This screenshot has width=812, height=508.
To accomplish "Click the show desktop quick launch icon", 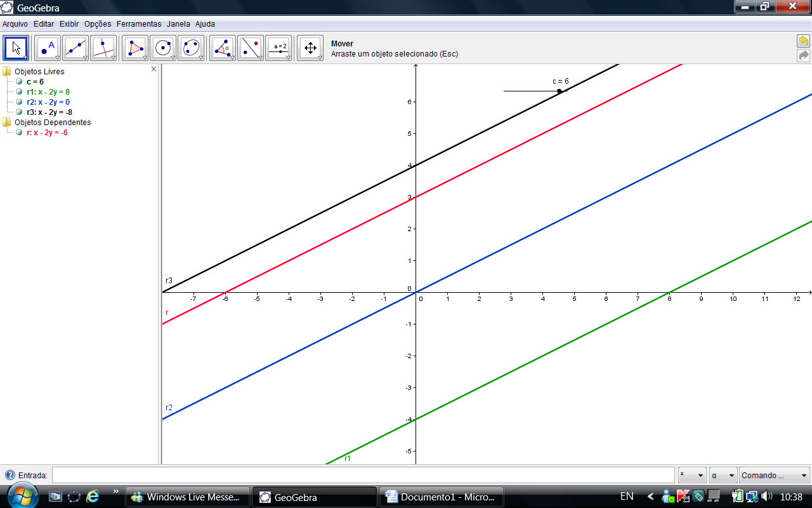I will click(x=56, y=497).
